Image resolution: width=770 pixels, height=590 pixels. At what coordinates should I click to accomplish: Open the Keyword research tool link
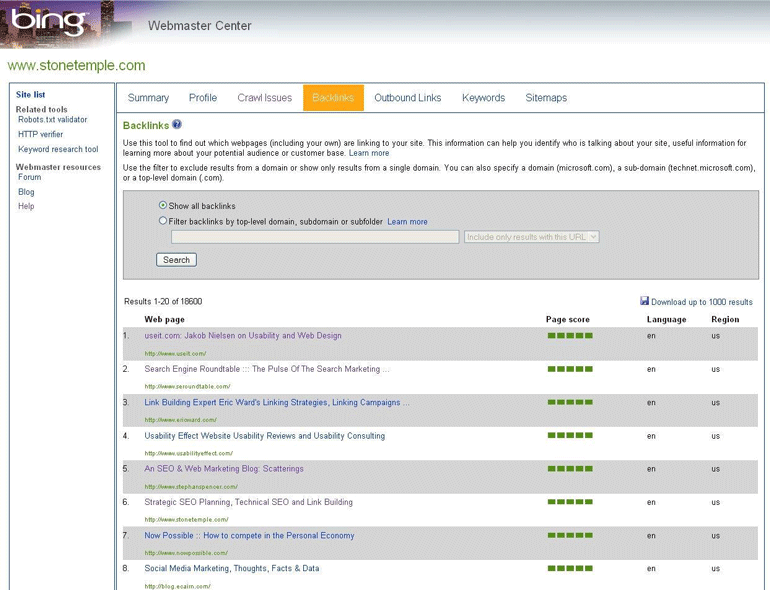(58, 149)
